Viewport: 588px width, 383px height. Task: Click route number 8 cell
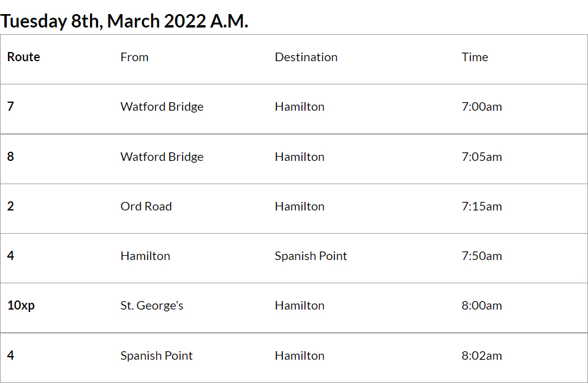(x=11, y=157)
